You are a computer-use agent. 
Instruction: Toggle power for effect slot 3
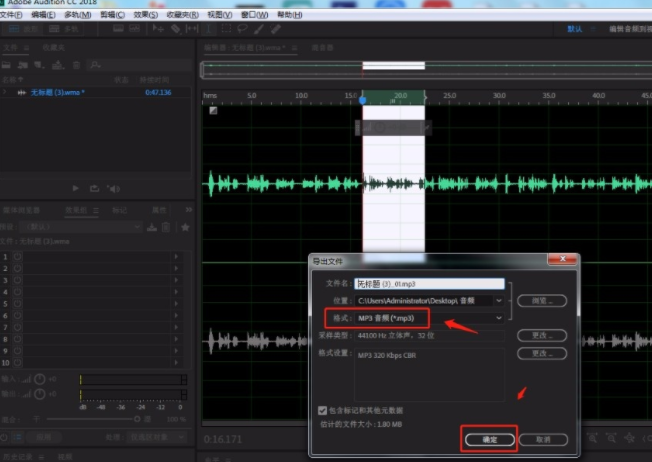click(x=17, y=280)
